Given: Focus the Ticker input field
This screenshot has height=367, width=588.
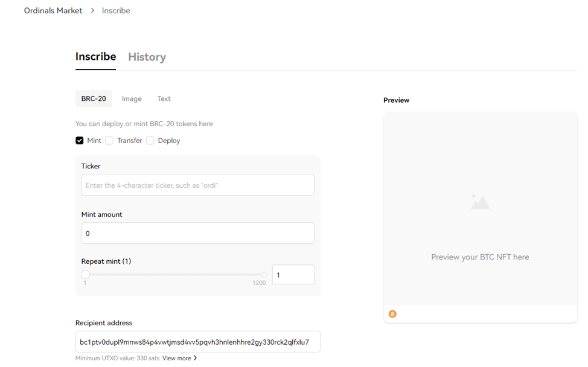Looking at the screenshot, I should click(197, 185).
